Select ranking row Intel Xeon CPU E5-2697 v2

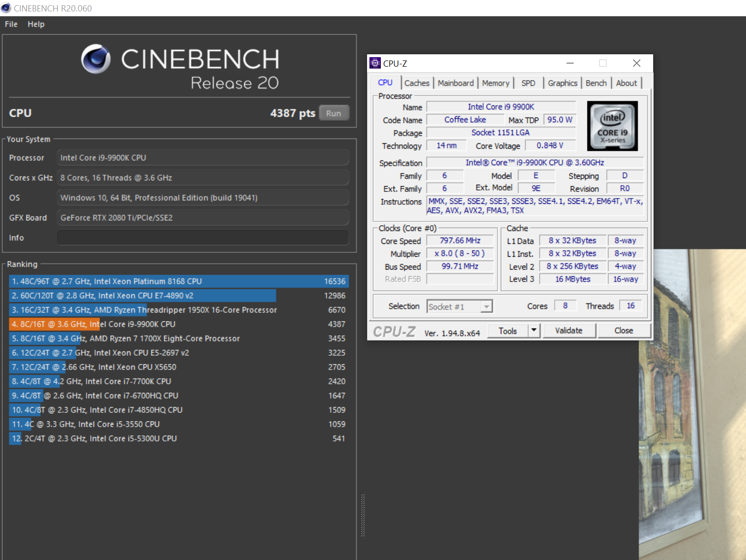click(179, 353)
